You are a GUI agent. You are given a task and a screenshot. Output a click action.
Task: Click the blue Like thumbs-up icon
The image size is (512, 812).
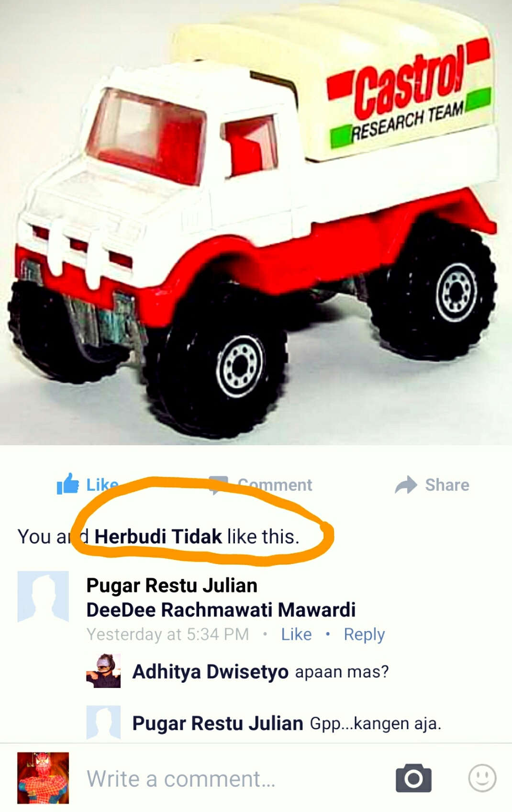tap(67, 484)
